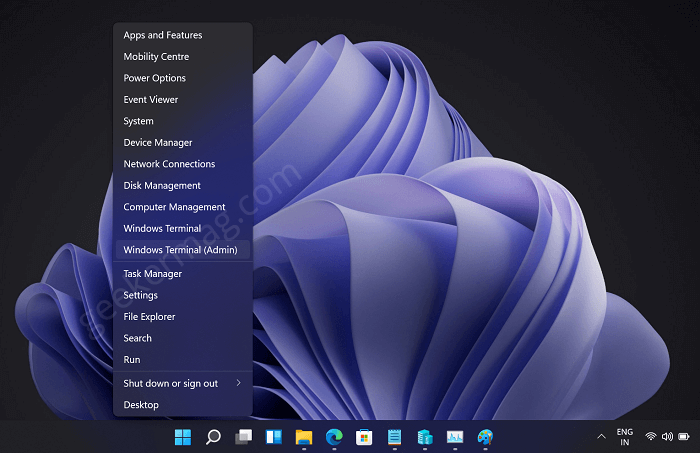Open the volume speaker tray icon
The height and width of the screenshot is (453, 700).
tap(667, 436)
